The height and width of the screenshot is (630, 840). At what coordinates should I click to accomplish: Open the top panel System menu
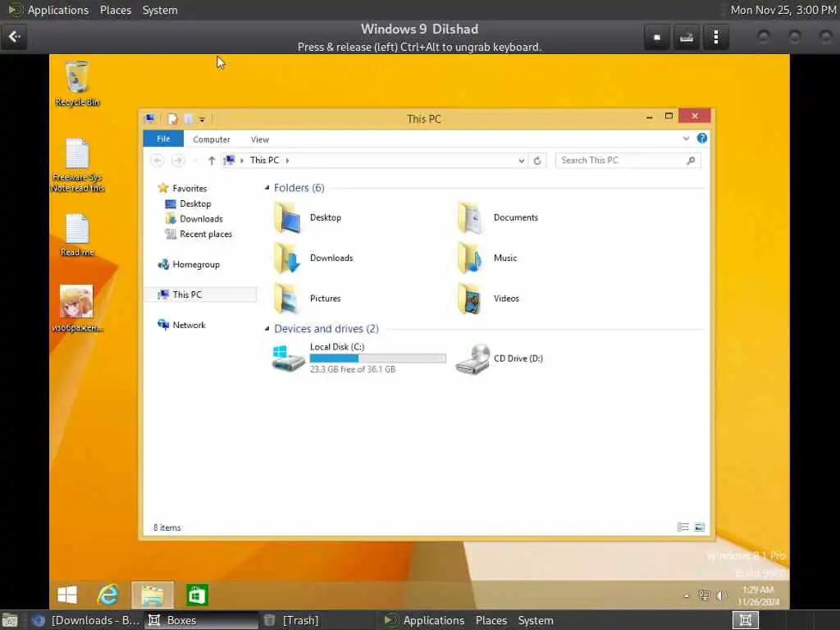coord(160,10)
